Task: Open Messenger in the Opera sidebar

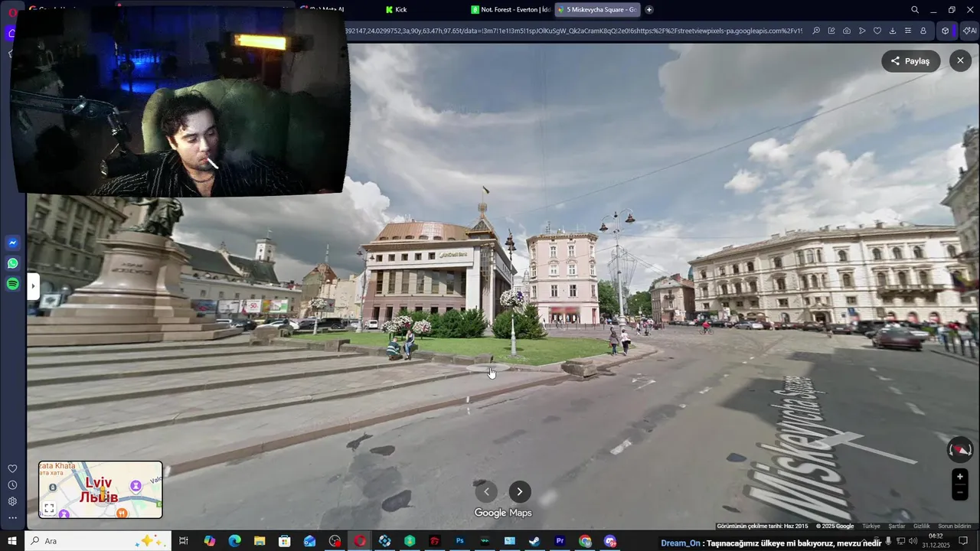Action: 13,243
